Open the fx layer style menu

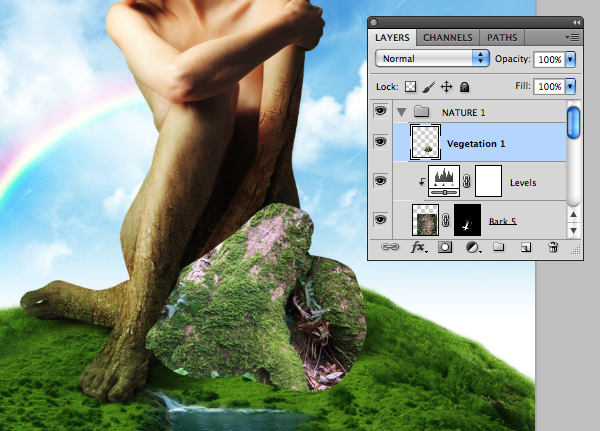[x=419, y=248]
